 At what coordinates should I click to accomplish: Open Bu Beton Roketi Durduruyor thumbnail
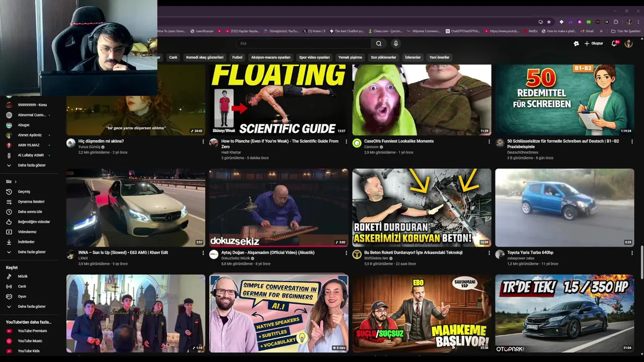(422, 208)
